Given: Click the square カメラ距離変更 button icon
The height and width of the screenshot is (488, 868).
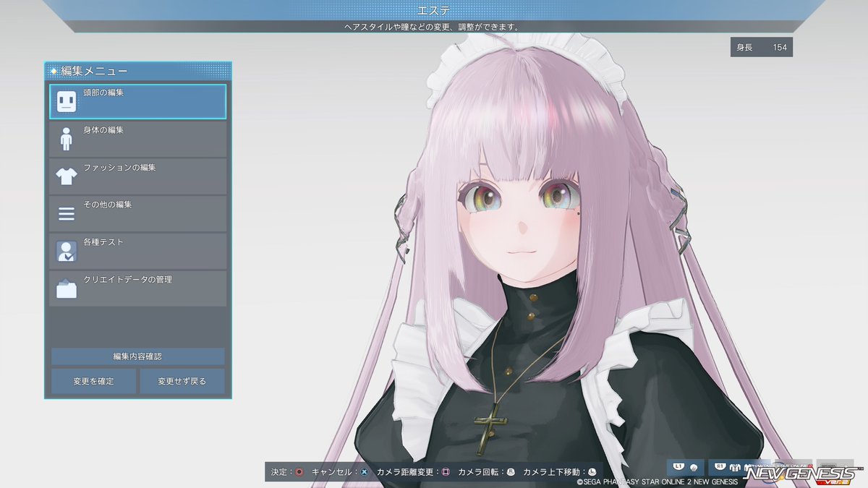Looking at the screenshot, I should coord(446,472).
